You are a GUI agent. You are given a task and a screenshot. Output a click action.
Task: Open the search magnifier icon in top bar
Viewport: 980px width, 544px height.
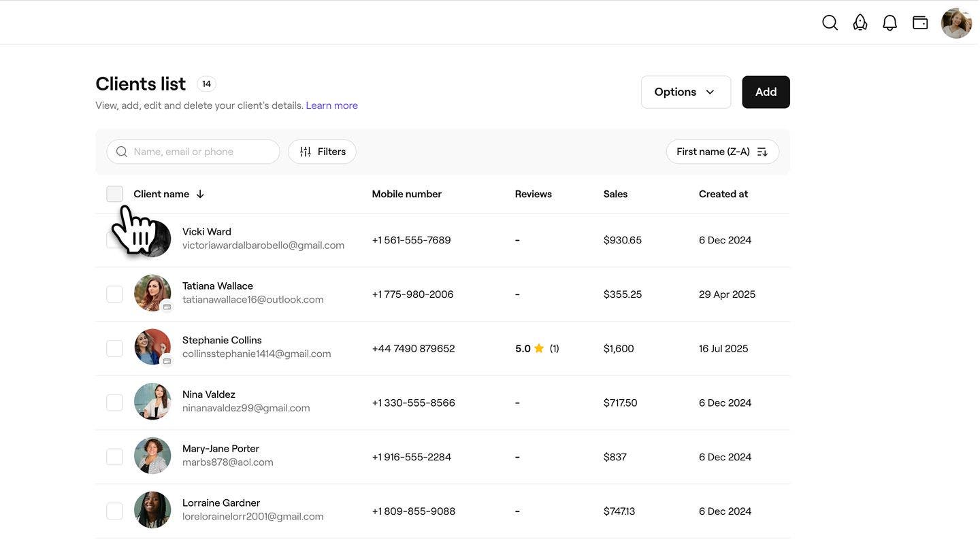pyautogui.click(x=830, y=22)
